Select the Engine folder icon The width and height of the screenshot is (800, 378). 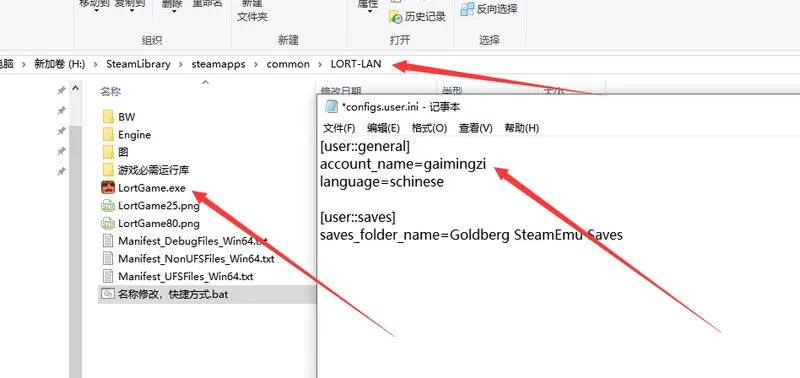tap(108, 135)
